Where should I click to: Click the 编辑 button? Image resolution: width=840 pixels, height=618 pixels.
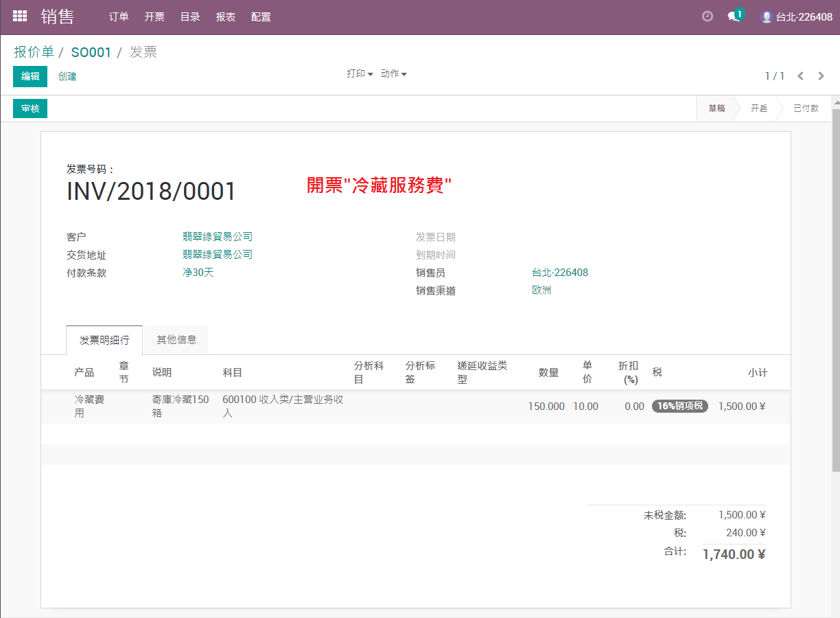(30, 76)
